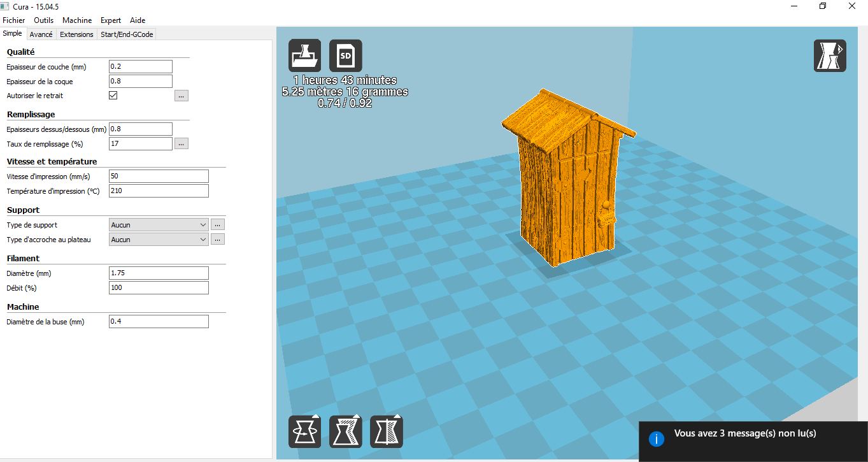
Task: Open Taux de remplissage ellipsis settings button
Action: [181, 143]
